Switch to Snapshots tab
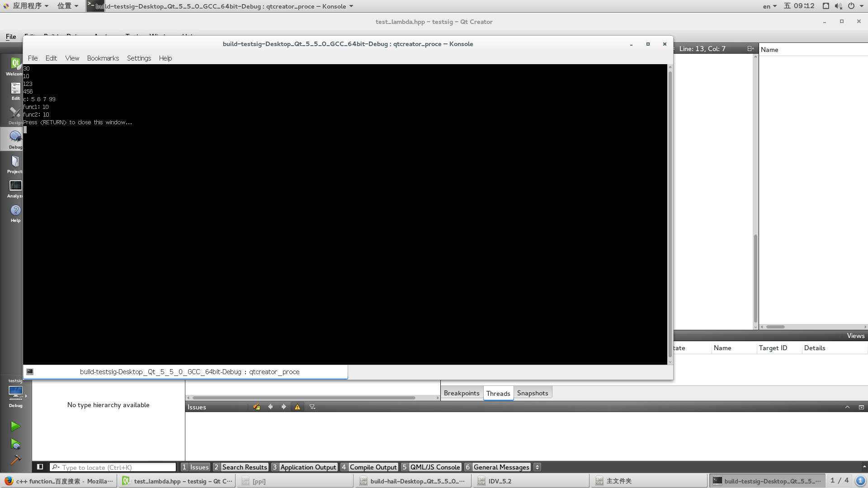Image resolution: width=868 pixels, height=488 pixels. click(x=533, y=393)
